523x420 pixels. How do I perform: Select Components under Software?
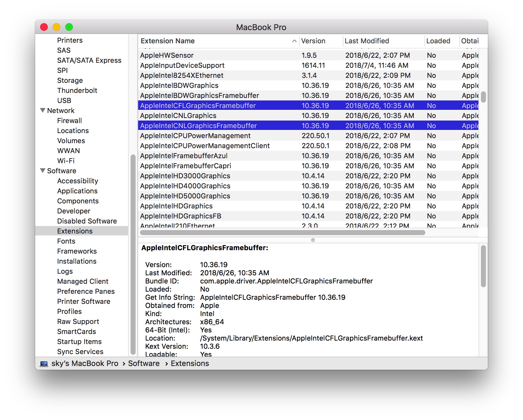click(x=78, y=201)
